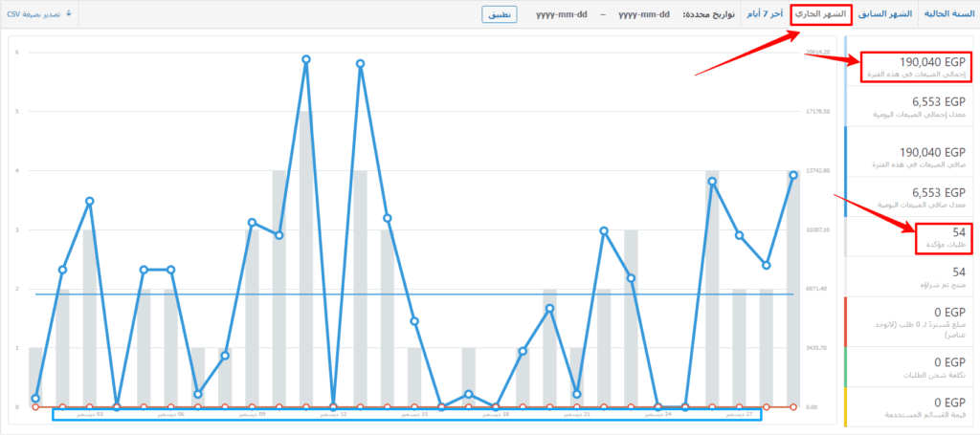Click the 3435.70 axis value
This screenshot has width=980, height=435.
817,348
